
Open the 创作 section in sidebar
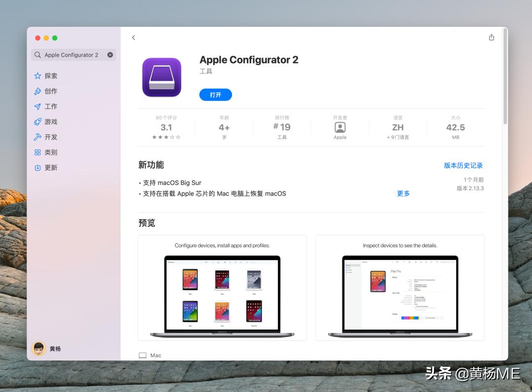38,91
